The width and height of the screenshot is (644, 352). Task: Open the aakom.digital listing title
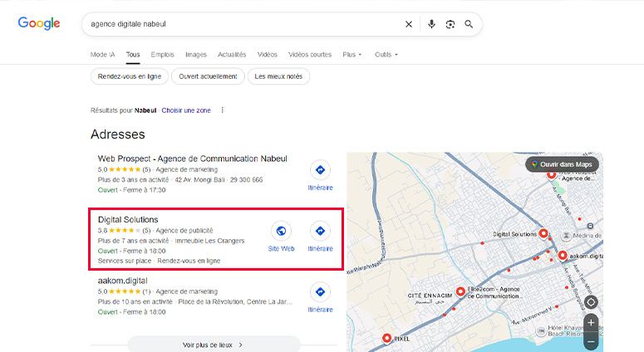click(122, 281)
